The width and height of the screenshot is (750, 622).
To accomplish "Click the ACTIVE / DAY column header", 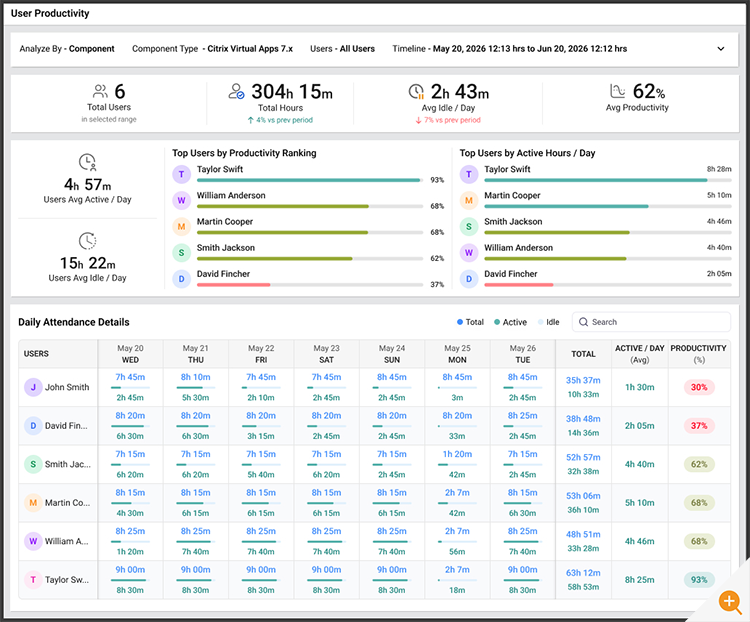I will [640, 354].
